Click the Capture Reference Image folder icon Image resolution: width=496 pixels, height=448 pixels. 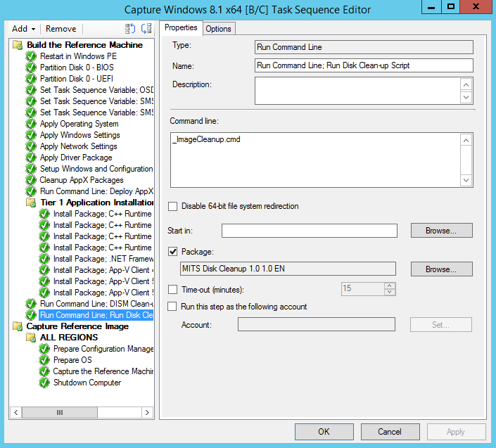pos(18,326)
